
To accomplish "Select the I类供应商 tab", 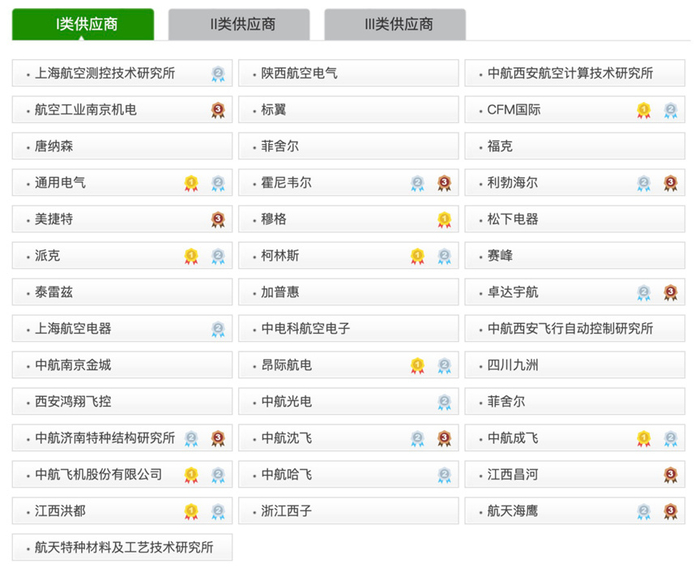I will (83, 24).
